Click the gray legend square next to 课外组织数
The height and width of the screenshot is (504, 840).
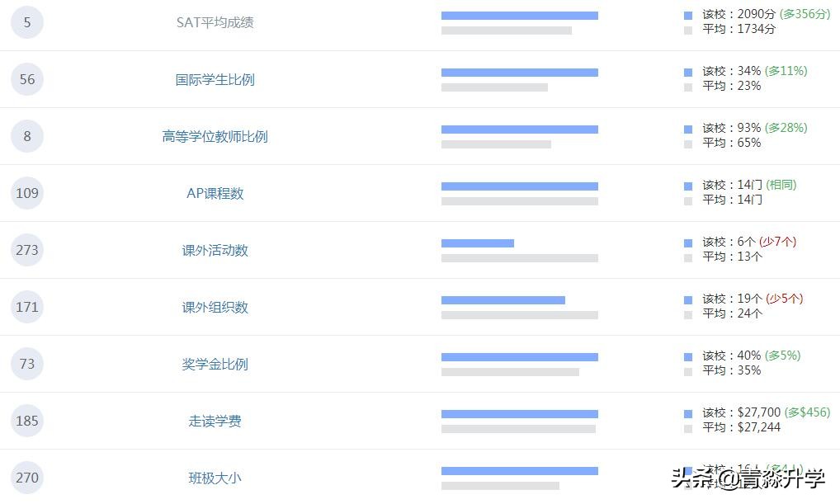click(687, 313)
